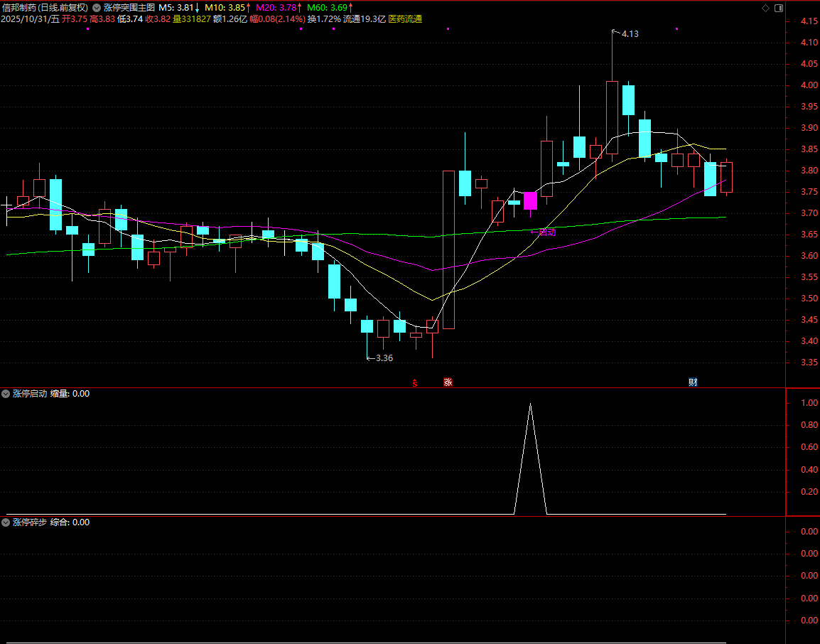Click the white spike peak in 涨停启动 panel
This screenshot has width=820, height=644.
(530, 404)
